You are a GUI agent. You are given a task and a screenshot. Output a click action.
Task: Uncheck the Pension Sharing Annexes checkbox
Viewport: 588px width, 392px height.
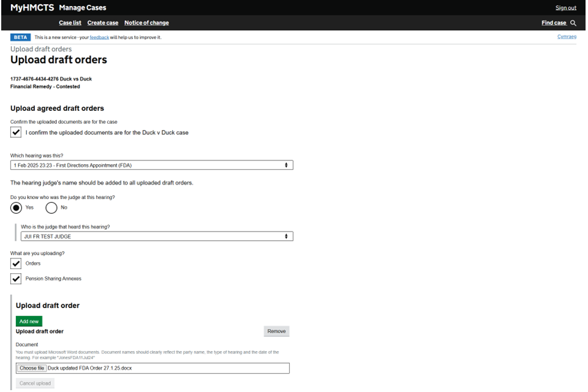click(17, 279)
